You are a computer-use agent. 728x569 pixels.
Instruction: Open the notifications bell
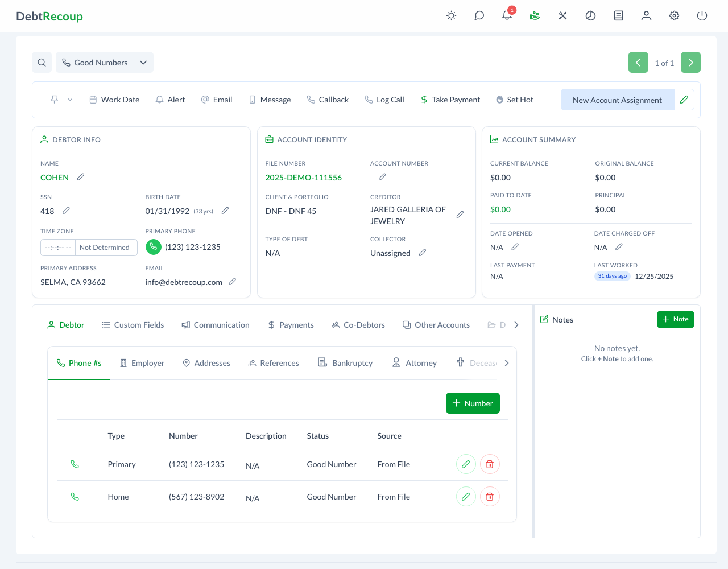[507, 15]
